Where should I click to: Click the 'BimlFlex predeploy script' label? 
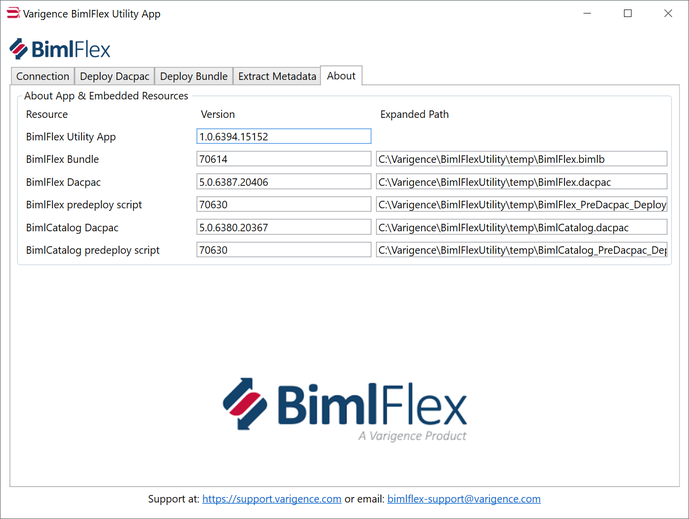[84, 205]
